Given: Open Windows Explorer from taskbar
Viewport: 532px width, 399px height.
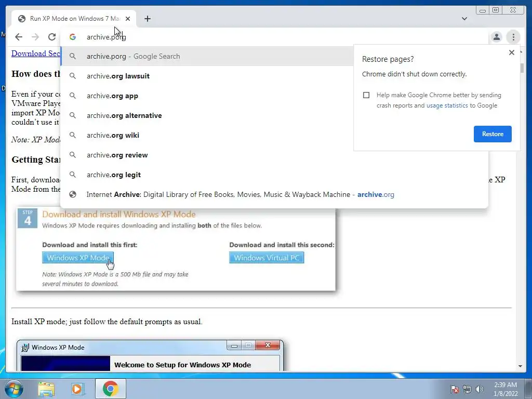Looking at the screenshot, I should pyautogui.click(x=46, y=389).
